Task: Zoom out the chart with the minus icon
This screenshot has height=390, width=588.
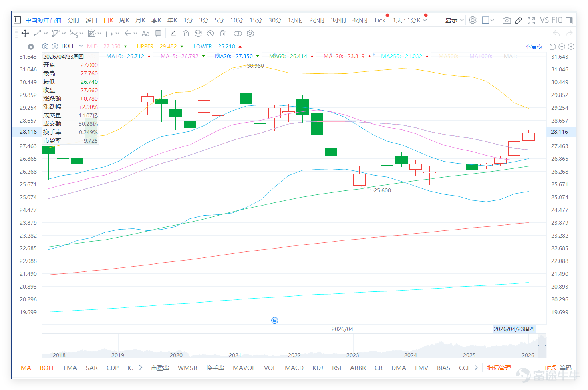Action: 562,47
